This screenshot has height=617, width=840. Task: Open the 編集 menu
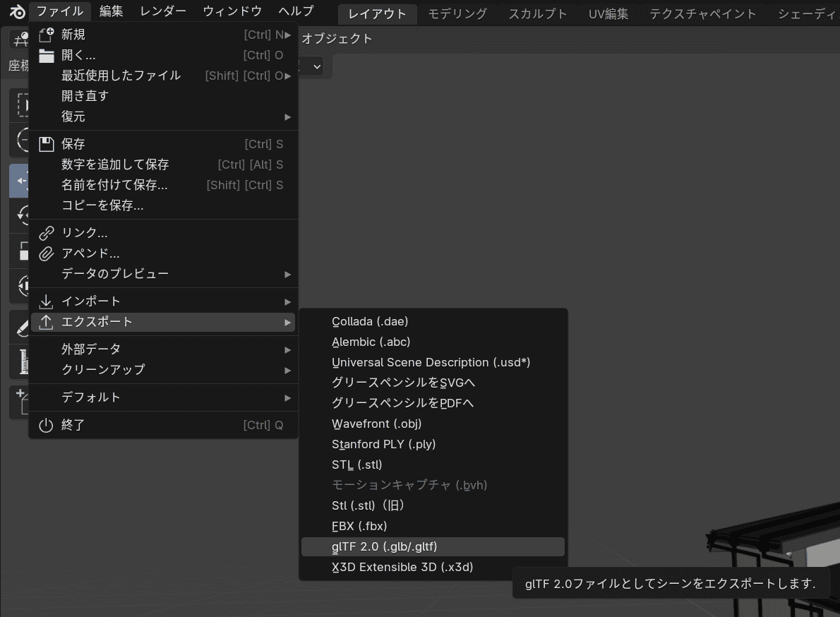[111, 11]
